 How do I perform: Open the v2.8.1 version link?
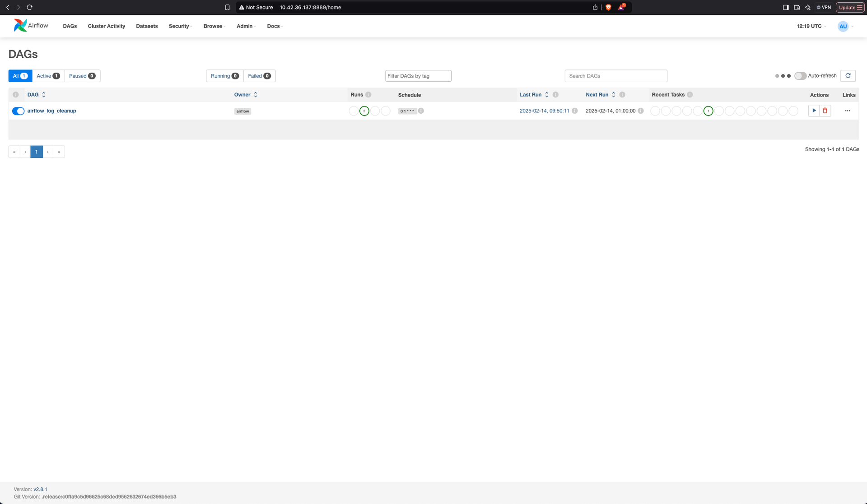(40, 489)
